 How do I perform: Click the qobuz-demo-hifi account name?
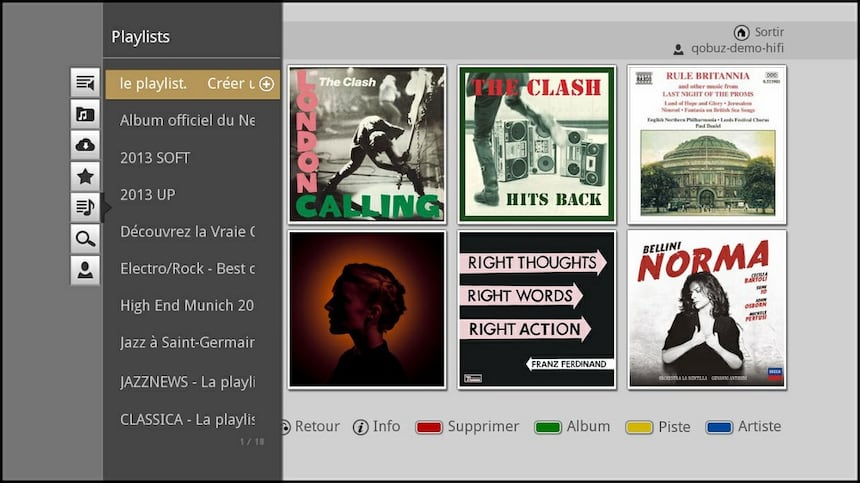737,48
